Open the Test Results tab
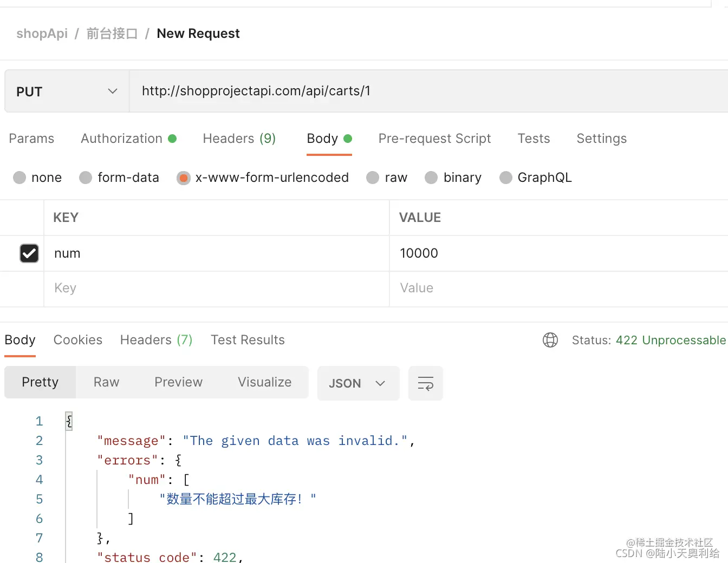Screen dimensions: 728x563 click(x=248, y=340)
